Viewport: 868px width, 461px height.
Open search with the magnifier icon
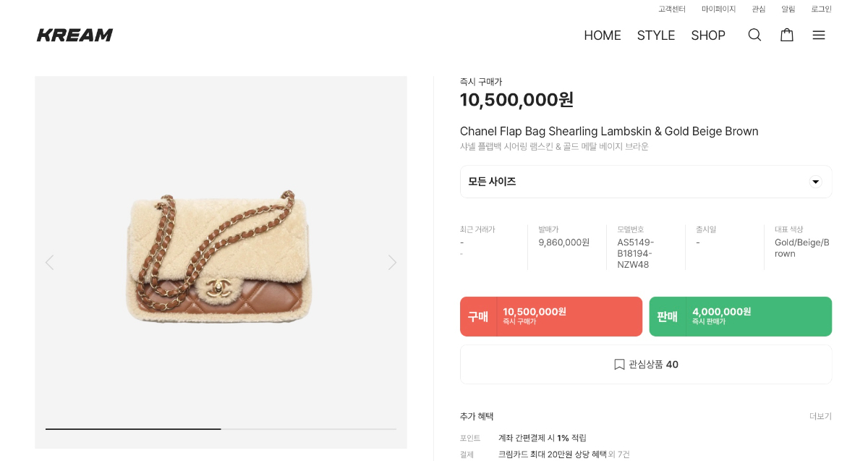pos(754,35)
